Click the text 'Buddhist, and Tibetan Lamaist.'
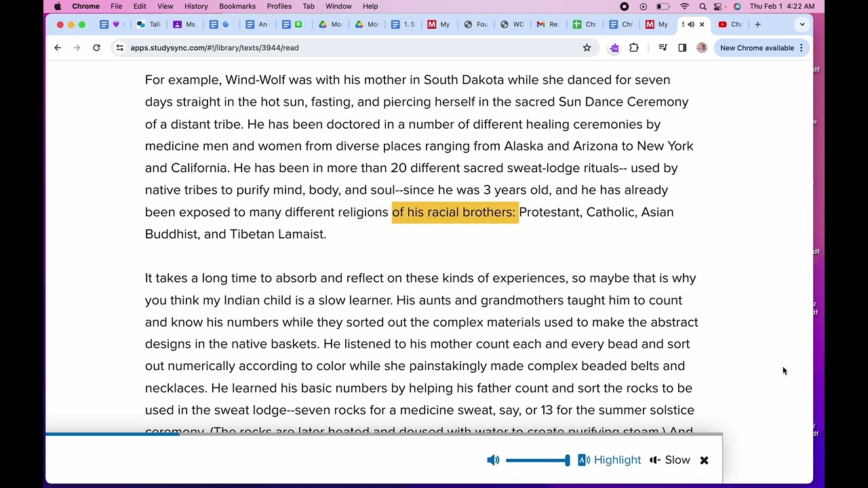 click(x=235, y=234)
